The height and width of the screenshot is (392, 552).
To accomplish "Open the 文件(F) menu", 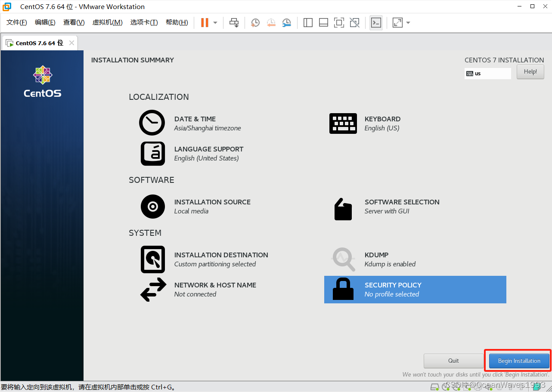I will tap(17, 22).
